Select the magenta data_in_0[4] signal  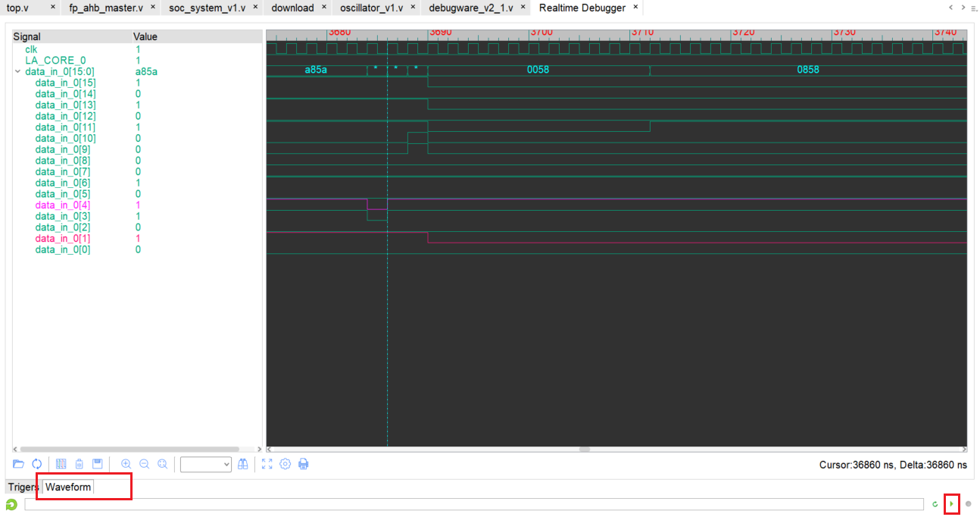tap(63, 205)
